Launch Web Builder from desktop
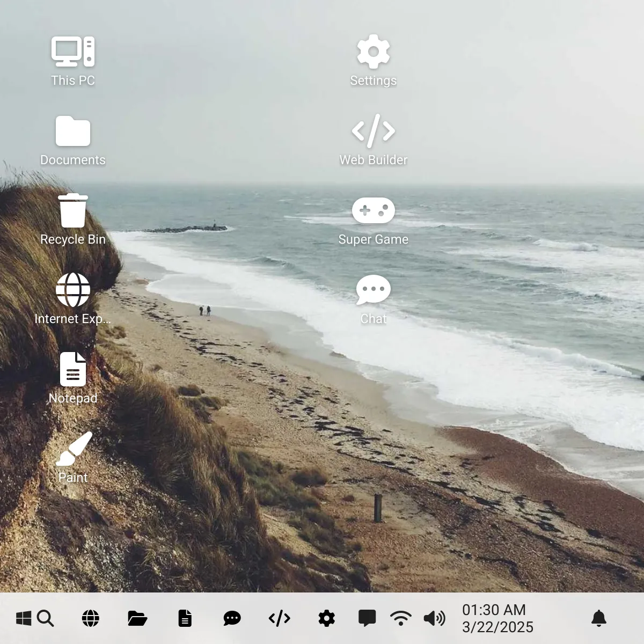Screen dimensions: 644x644 [x=374, y=141]
